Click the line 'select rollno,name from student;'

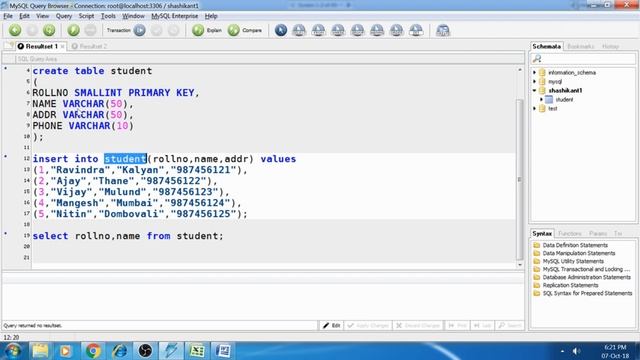coord(128,236)
